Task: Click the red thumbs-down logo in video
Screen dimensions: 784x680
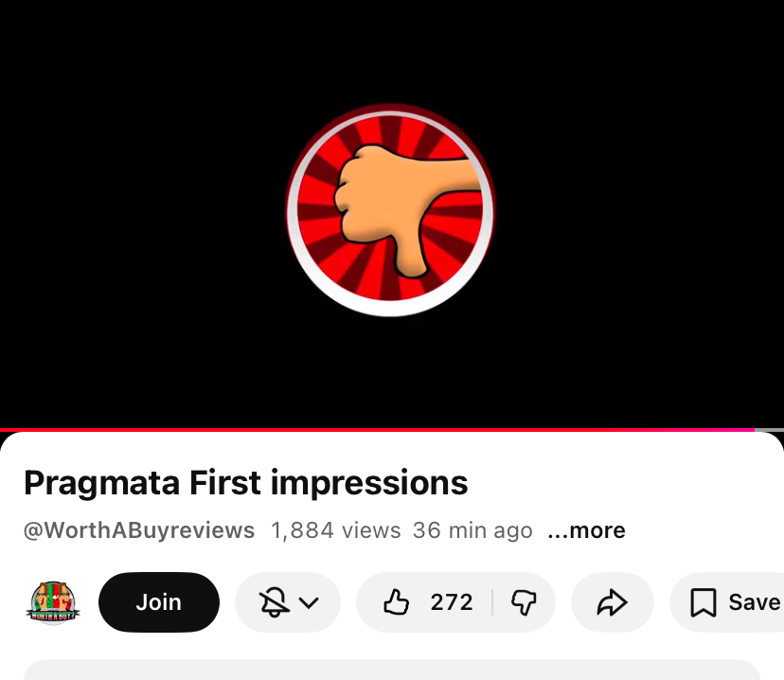Action: (390, 210)
